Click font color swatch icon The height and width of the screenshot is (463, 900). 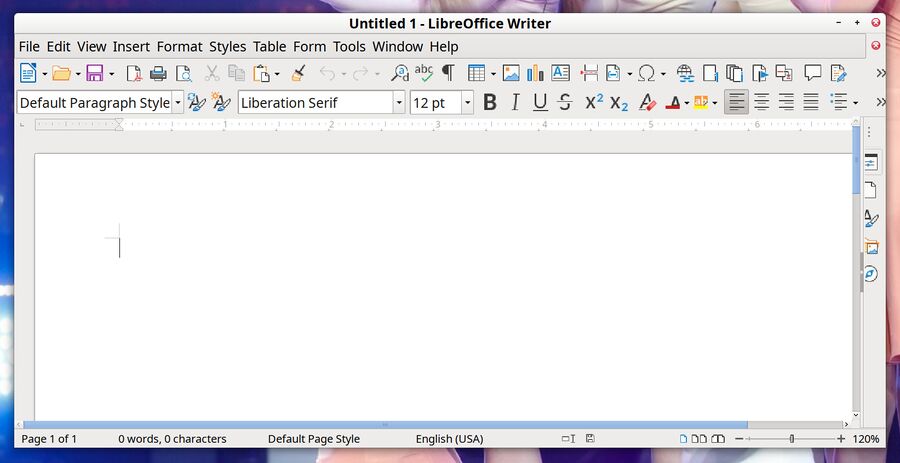[x=673, y=103]
